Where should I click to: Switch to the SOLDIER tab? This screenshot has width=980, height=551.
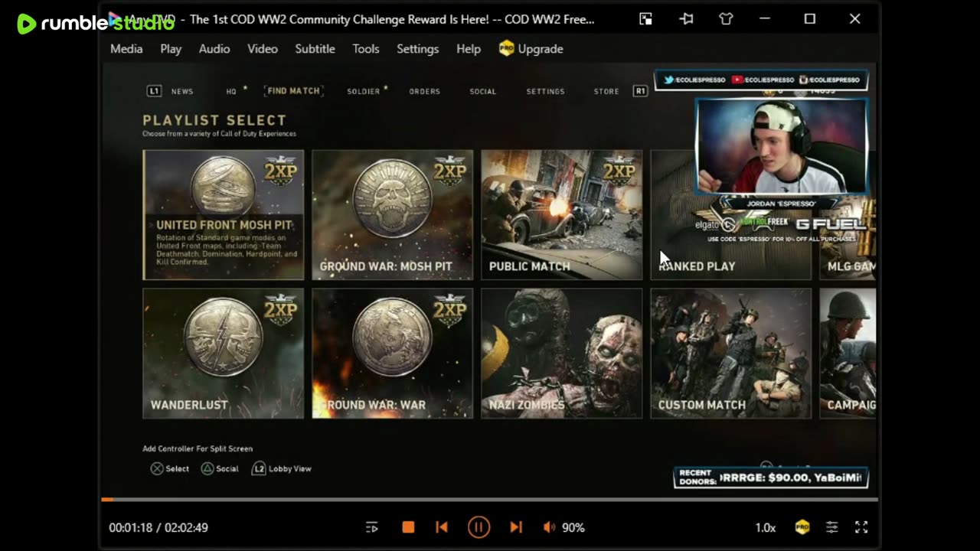pyautogui.click(x=364, y=91)
